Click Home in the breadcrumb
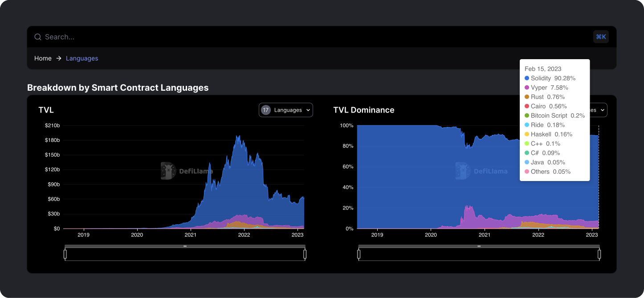Viewport: 644px width, 298px height. [x=43, y=58]
